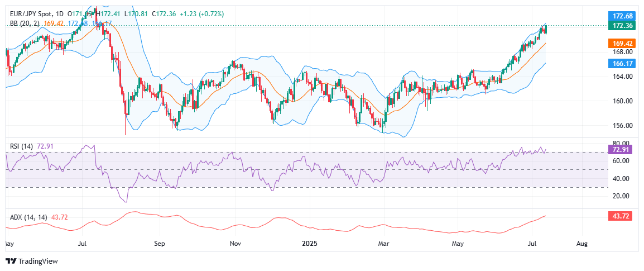Open the TradingView text link
The width and height of the screenshot is (644, 271).
coord(38,262)
